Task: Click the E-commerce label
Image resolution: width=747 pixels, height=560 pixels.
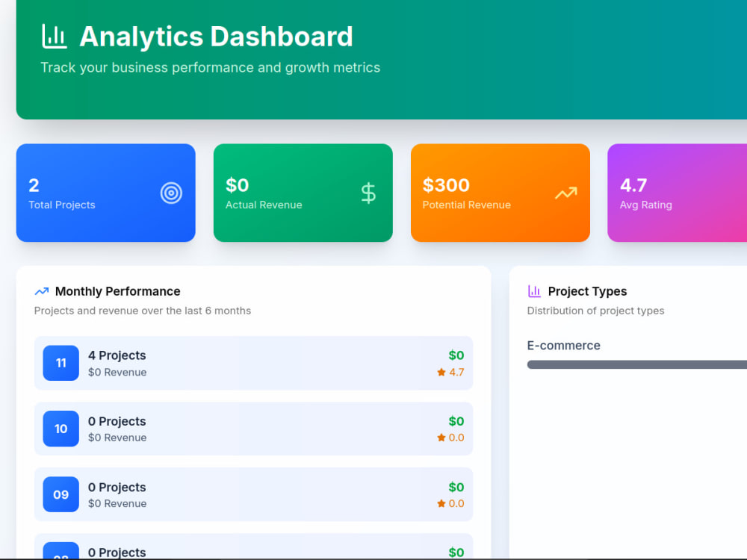Action: 563,345
